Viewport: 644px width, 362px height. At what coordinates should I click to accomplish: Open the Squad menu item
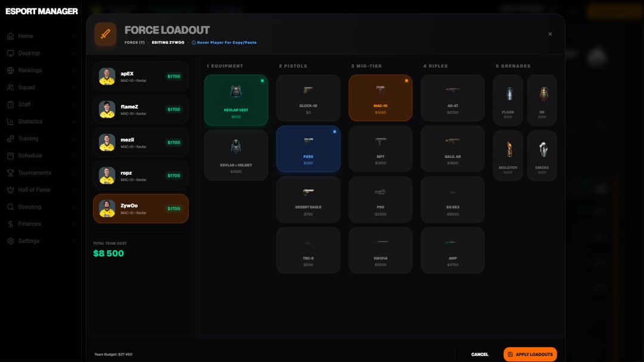tap(26, 88)
